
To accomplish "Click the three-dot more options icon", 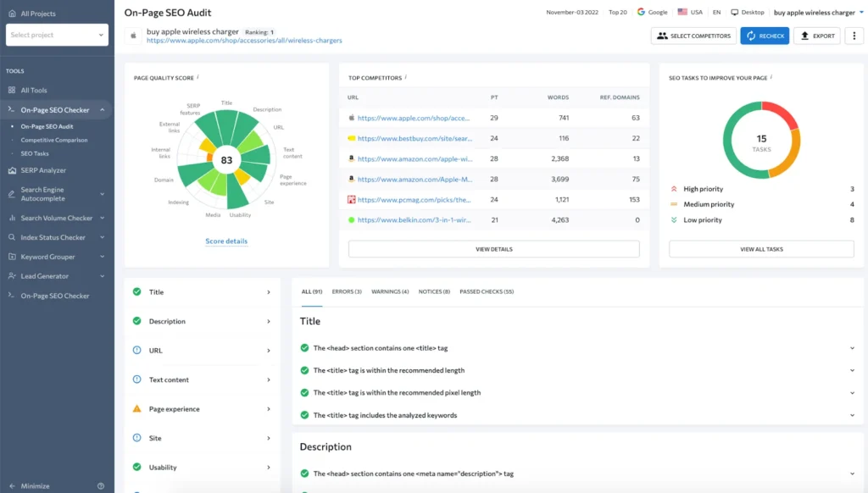I will [854, 36].
